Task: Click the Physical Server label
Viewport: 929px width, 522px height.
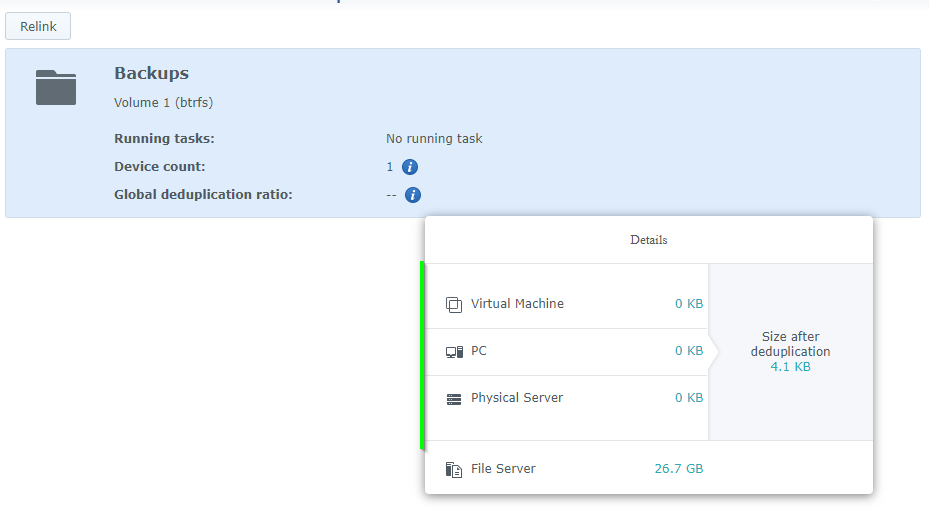Action: coord(517,398)
